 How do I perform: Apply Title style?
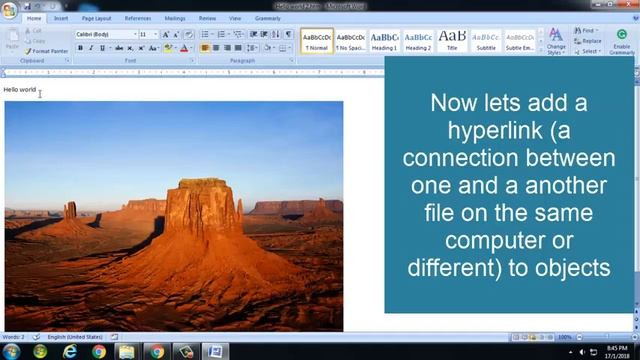452,41
